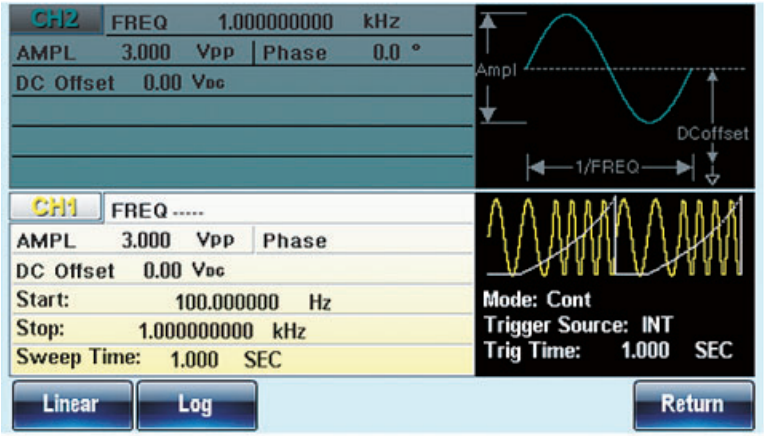Click the CH1 sweep waveform preview
The width and height of the screenshot is (764, 436).
(615, 236)
